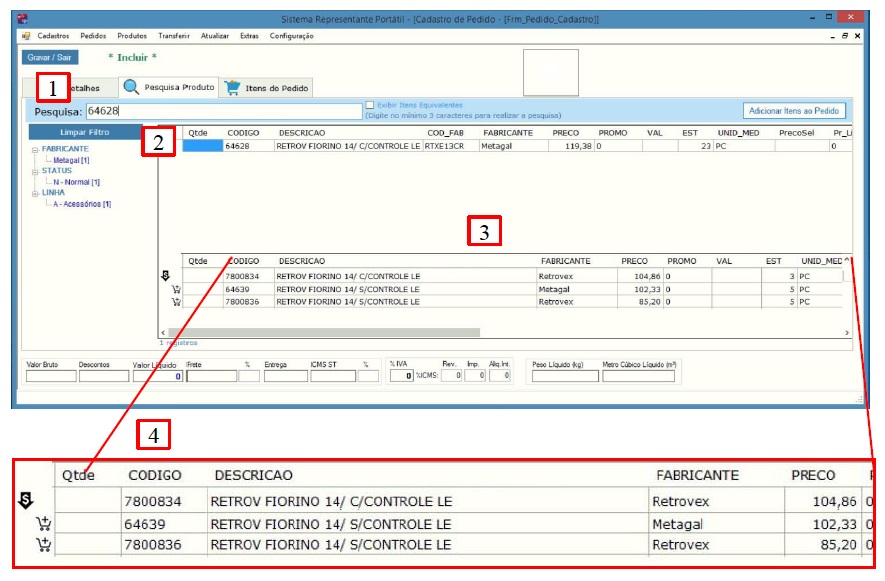
Task: Click the add-to-cart icon beside code 64639
Action: pyautogui.click(x=176, y=289)
